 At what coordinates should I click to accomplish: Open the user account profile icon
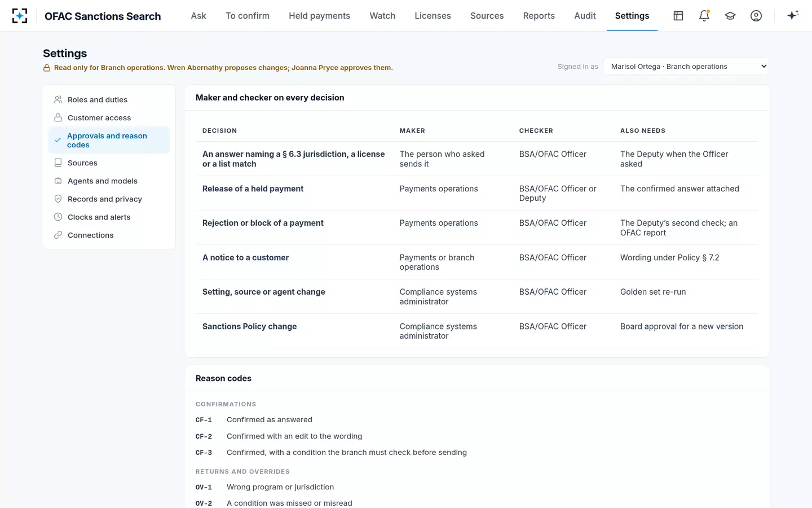click(756, 16)
